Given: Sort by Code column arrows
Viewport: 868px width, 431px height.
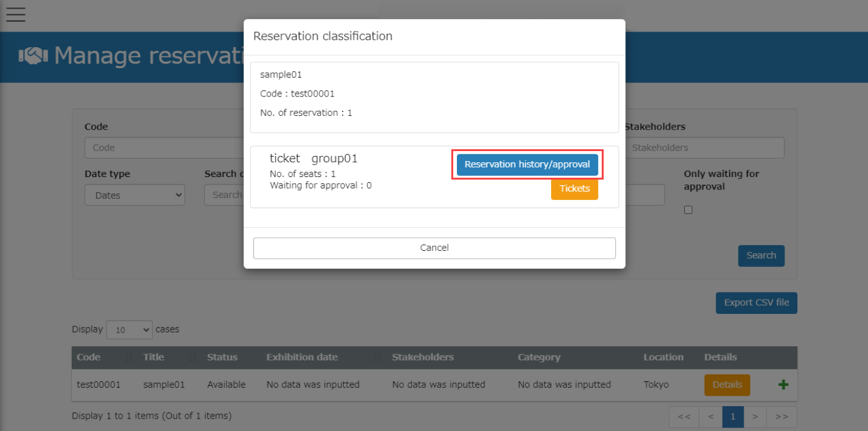Looking at the screenshot, I should click(x=129, y=357).
